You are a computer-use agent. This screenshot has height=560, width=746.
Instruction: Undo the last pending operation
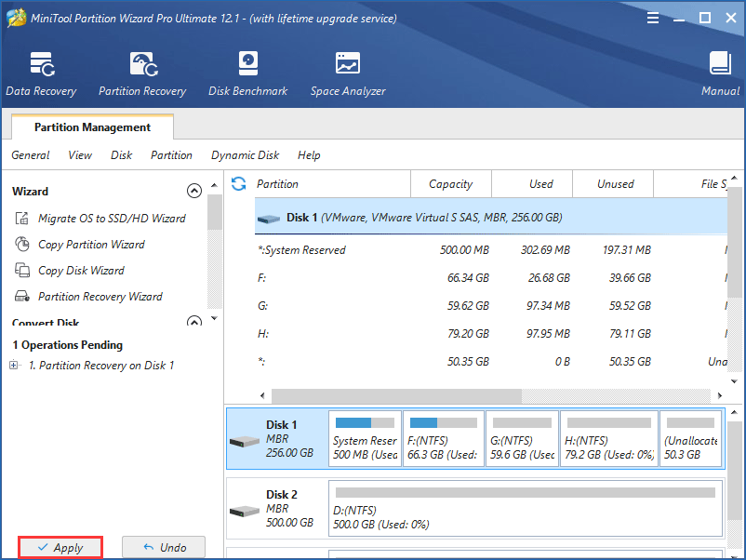pos(164,548)
